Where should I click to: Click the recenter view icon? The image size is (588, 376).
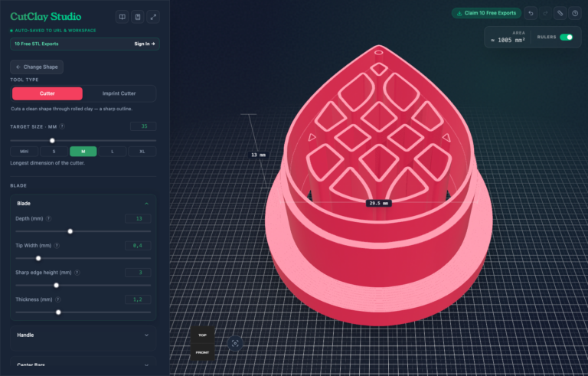tap(235, 343)
